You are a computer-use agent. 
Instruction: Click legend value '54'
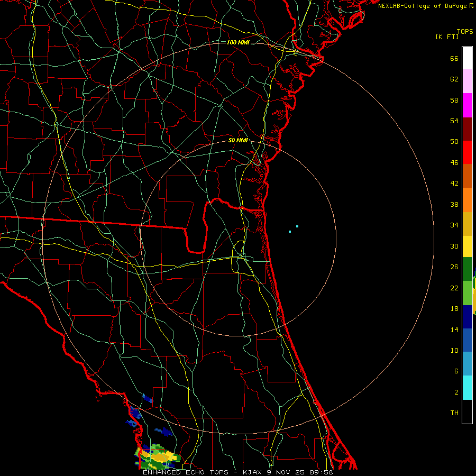click(x=454, y=121)
